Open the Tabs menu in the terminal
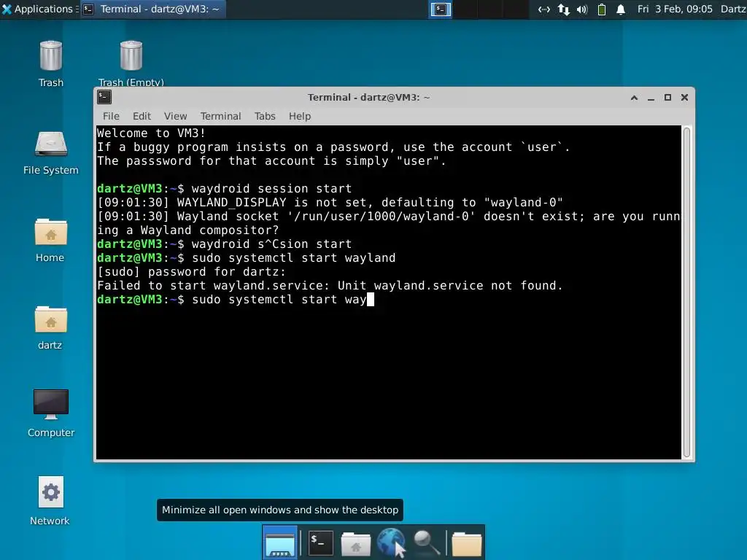747x560 pixels. click(x=265, y=116)
